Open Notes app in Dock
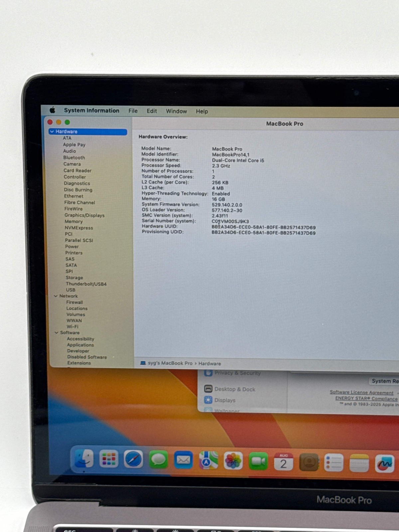The width and height of the screenshot is (399, 532). click(x=359, y=463)
